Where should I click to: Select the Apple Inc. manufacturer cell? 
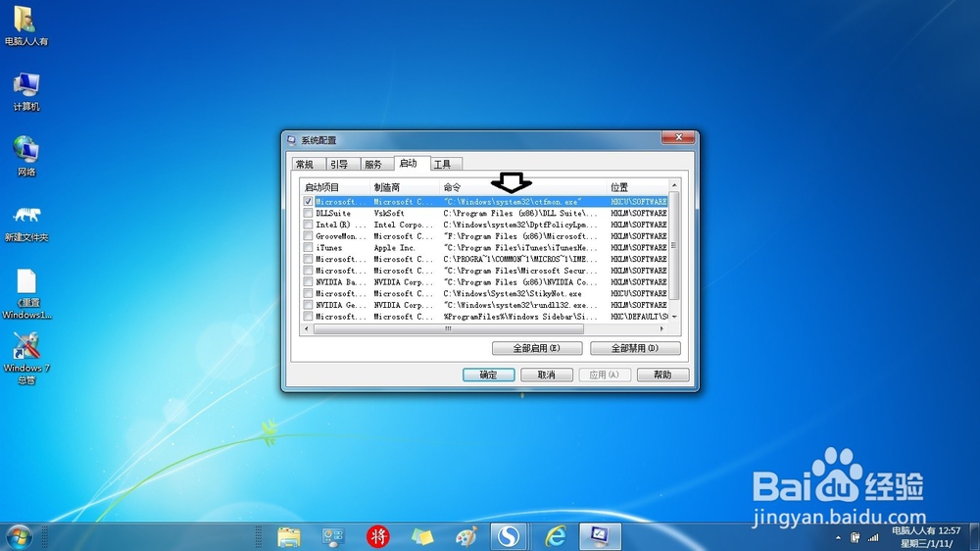pos(394,248)
